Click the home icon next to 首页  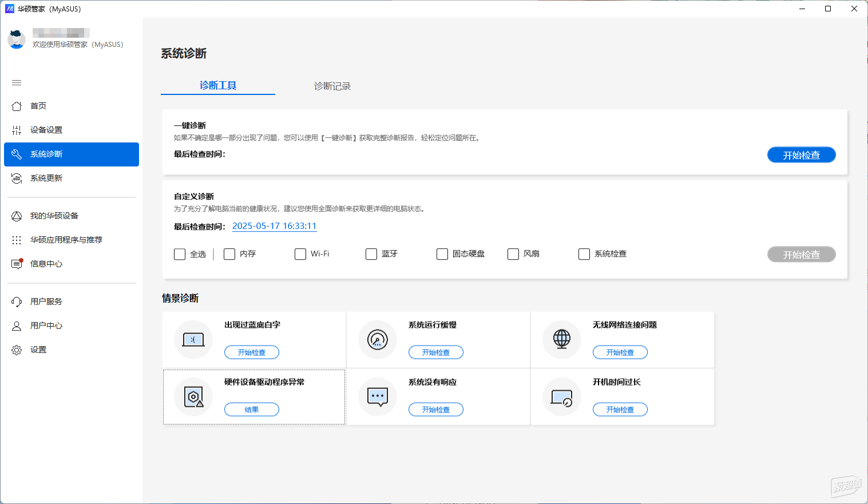(17, 106)
